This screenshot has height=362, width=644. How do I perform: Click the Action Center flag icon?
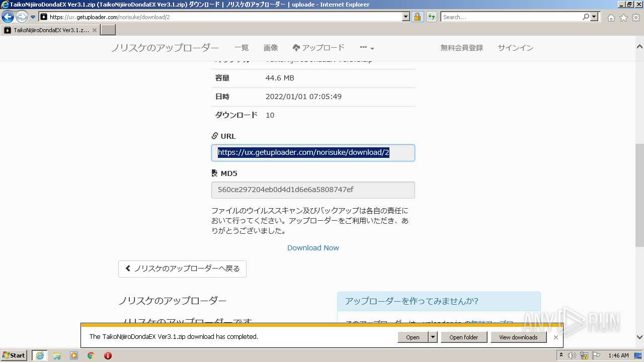(595, 355)
